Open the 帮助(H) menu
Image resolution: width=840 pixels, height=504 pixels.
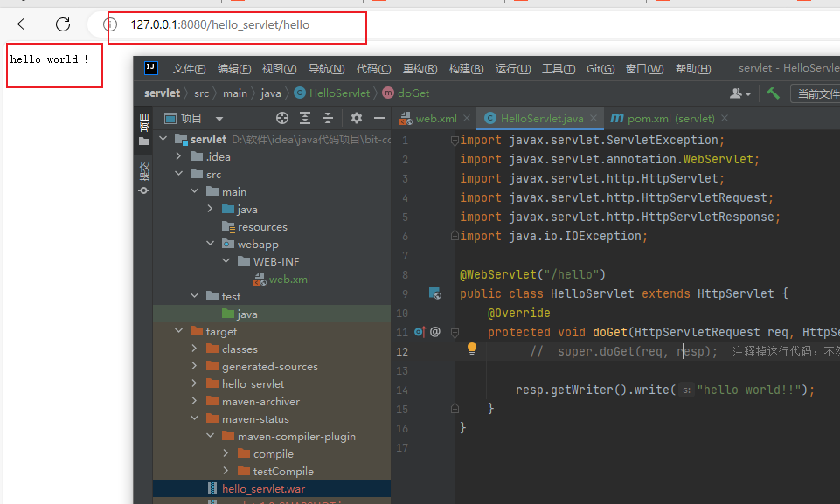coord(692,69)
